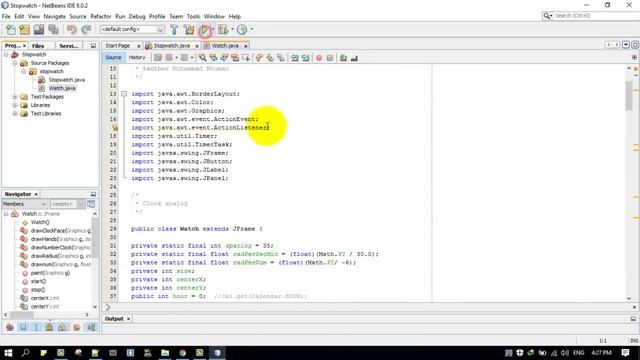Toggle Rectangular Selection in the editor toolbar
The width and height of the screenshot is (640, 360).
point(246,58)
